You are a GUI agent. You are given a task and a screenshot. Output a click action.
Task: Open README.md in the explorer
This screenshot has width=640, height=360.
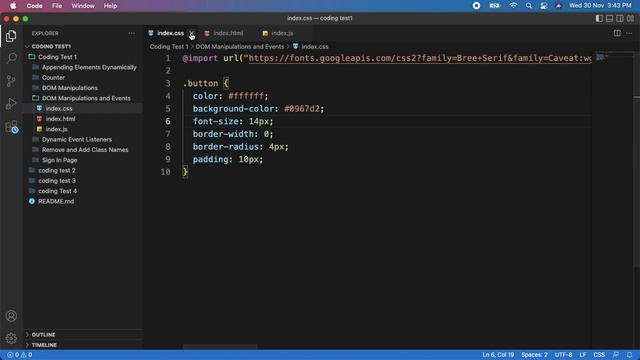pyautogui.click(x=83, y=201)
